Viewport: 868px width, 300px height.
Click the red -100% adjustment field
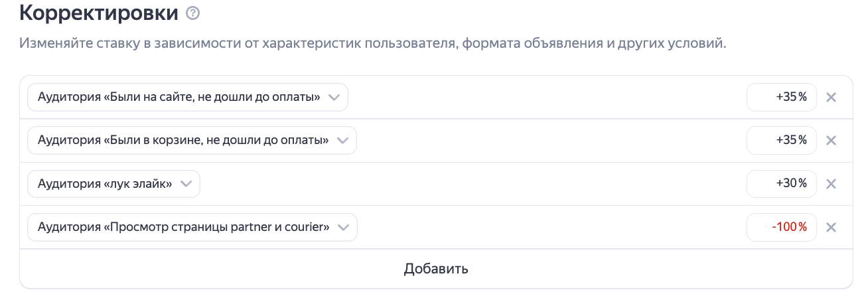point(782,228)
